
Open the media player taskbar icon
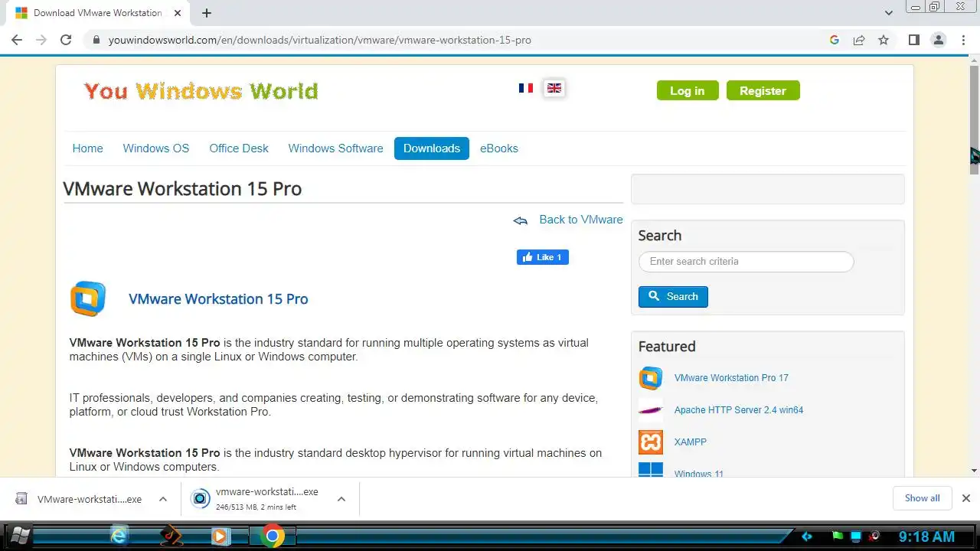(x=220, y=536)
